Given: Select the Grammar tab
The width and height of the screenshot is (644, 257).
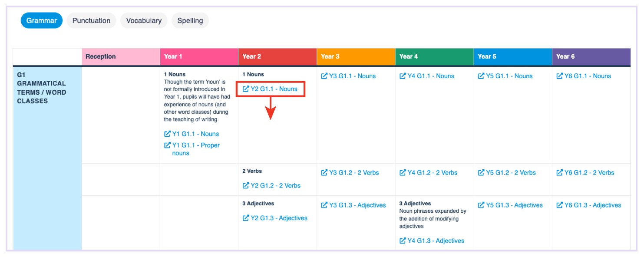Looking at the screenshot, I should 42,20.
